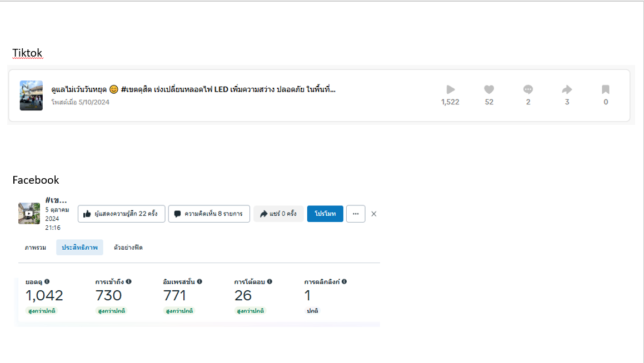Click the blue โปรโมท button

325,214
